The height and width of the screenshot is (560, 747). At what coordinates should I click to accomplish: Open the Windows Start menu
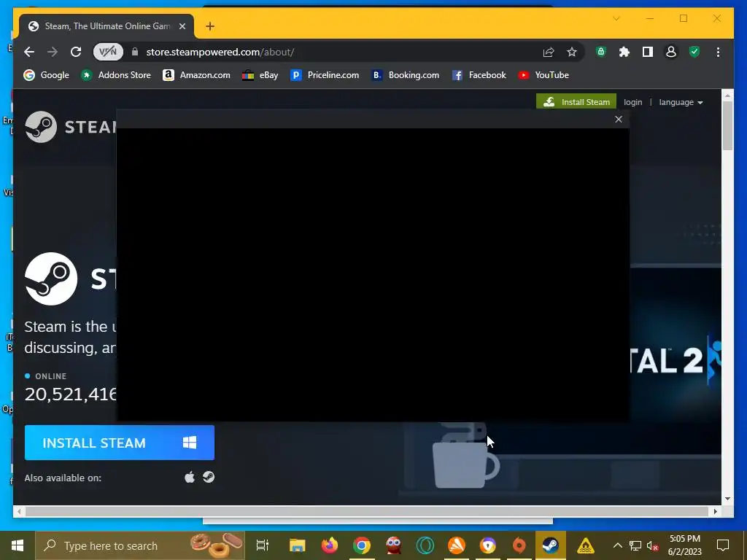[x=18, y=545]
